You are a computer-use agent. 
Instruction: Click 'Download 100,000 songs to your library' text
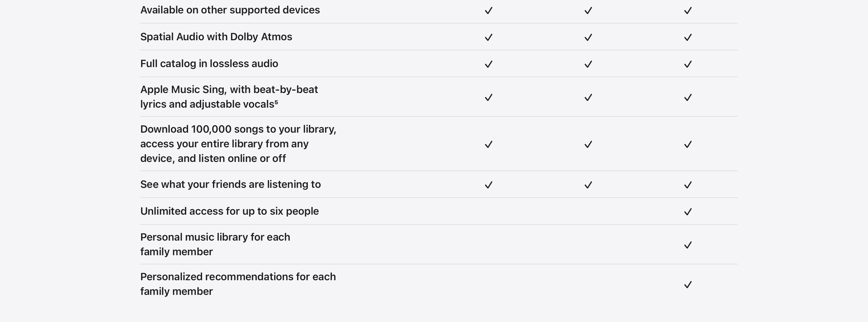pyautogui.click(x=238, y=129)
